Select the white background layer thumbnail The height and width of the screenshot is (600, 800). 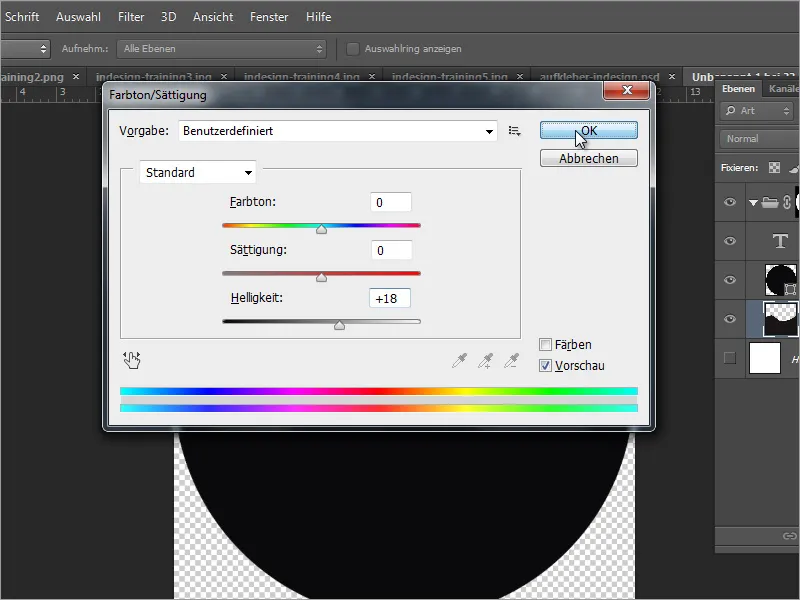[x=765, y=358]
